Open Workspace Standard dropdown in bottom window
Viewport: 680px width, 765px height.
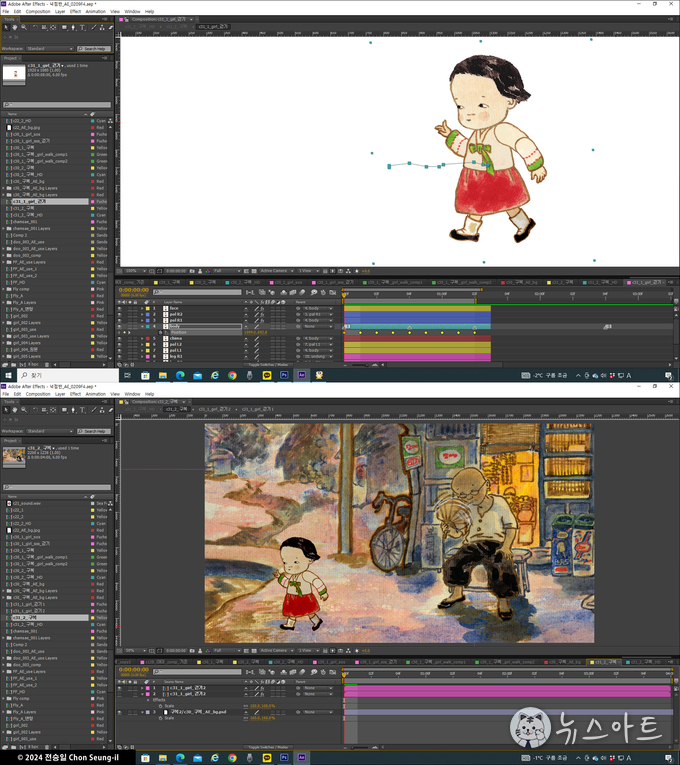point(50,431)
